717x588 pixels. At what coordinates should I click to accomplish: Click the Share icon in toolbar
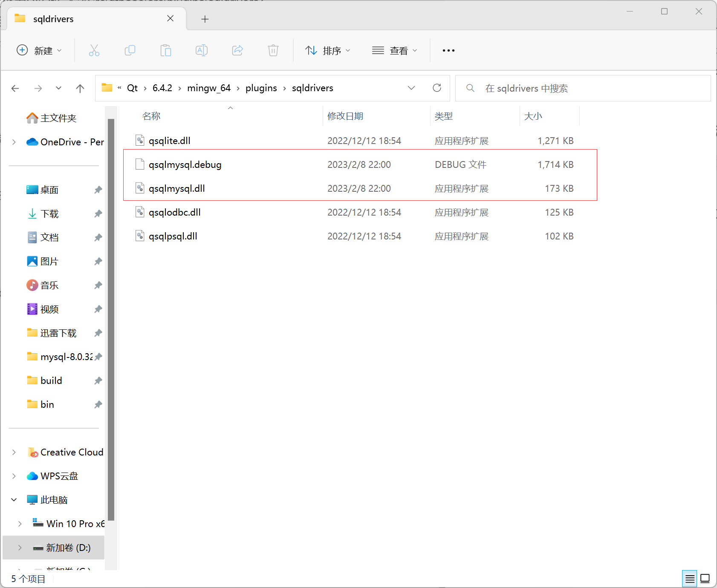237,51
